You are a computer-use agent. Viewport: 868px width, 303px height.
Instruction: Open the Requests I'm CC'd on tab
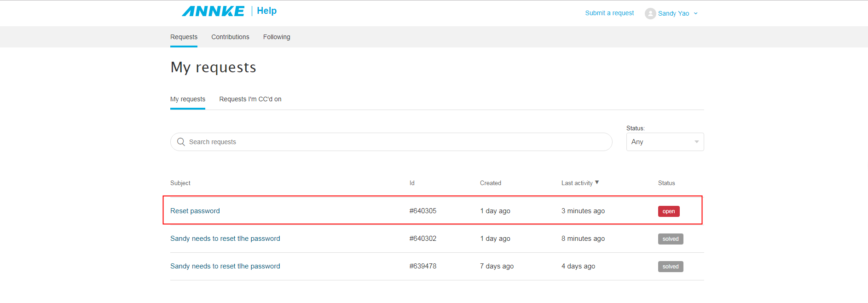(x=250, y=99)
